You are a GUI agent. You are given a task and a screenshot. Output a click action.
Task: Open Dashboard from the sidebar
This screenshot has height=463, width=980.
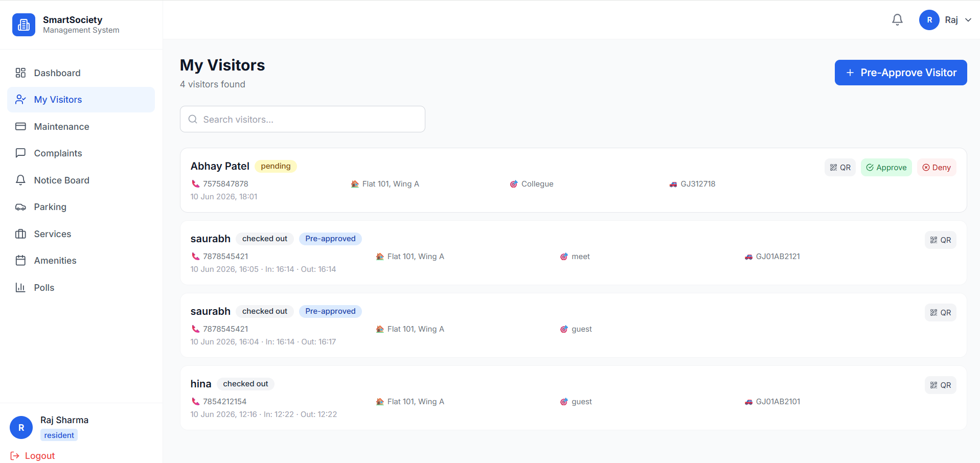click(81, 73)
